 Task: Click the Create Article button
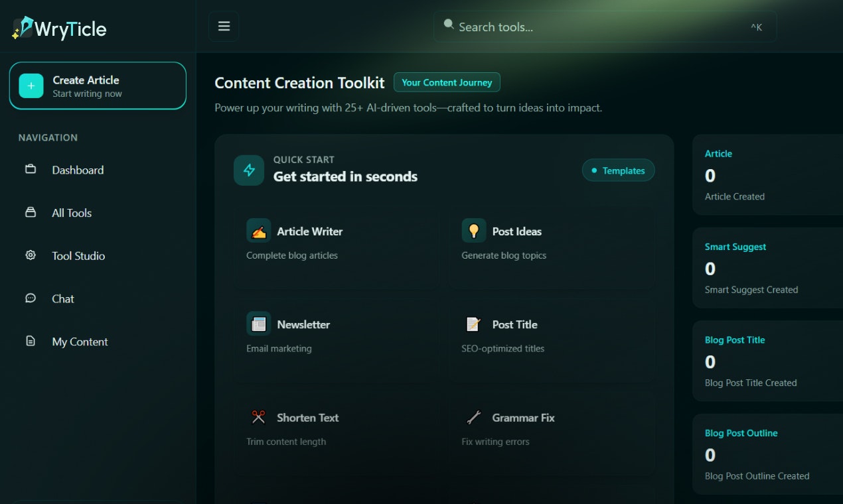pyautogui.click(x=97, y=86)
